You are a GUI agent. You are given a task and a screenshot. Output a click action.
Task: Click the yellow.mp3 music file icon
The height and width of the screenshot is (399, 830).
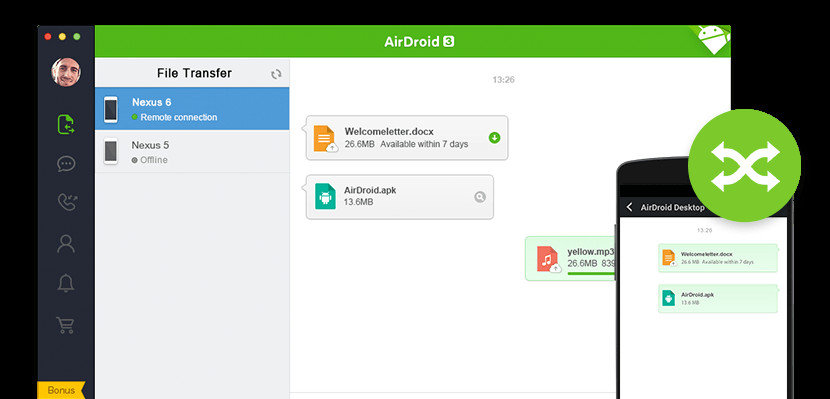548,259
